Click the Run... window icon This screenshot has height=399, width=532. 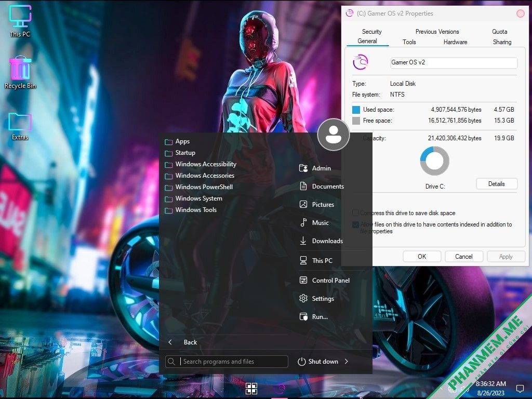point(303,317)
